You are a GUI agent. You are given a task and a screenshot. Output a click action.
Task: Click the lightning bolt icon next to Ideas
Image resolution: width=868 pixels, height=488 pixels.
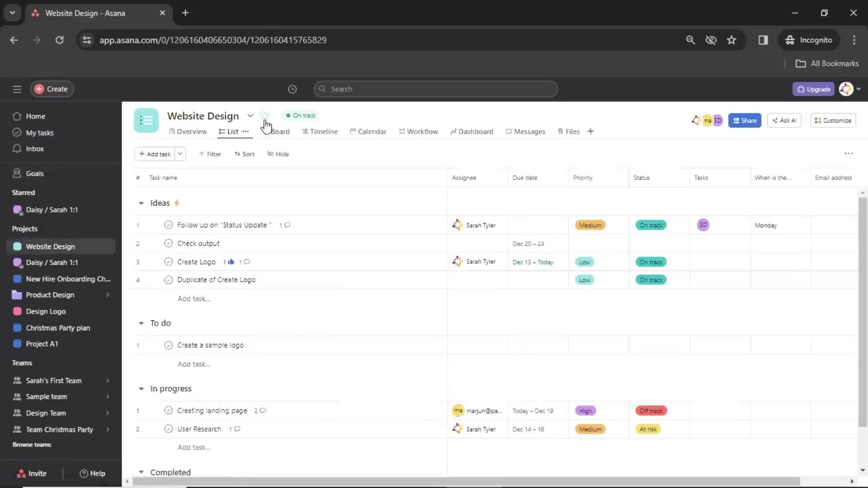coord(177,202)
